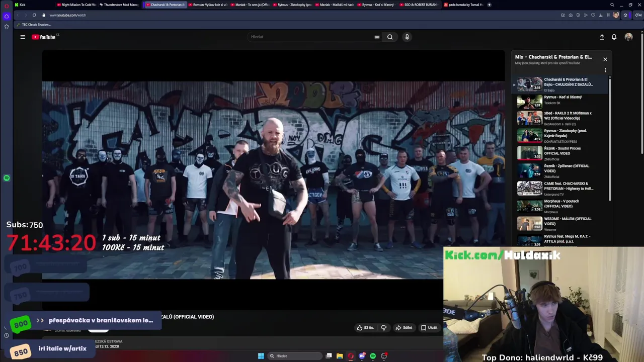Screen dimensions: 644x362
Task: Open Discord from taskbar
Action: pyautogui.click(x=362, y=356)
